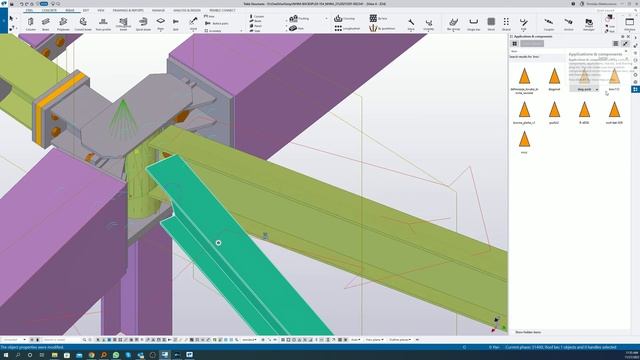Open Chrome from the taskbar
640x360 pixels.
pos(91,355)
